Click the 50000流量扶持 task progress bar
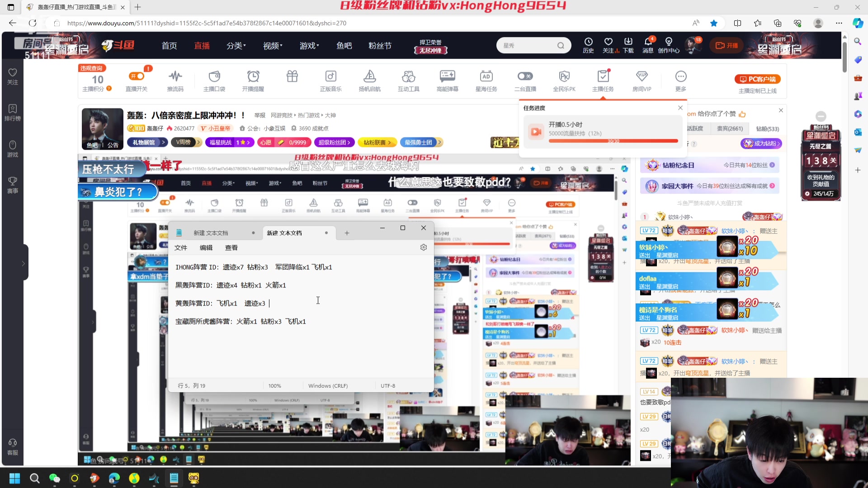 (613, 141)
